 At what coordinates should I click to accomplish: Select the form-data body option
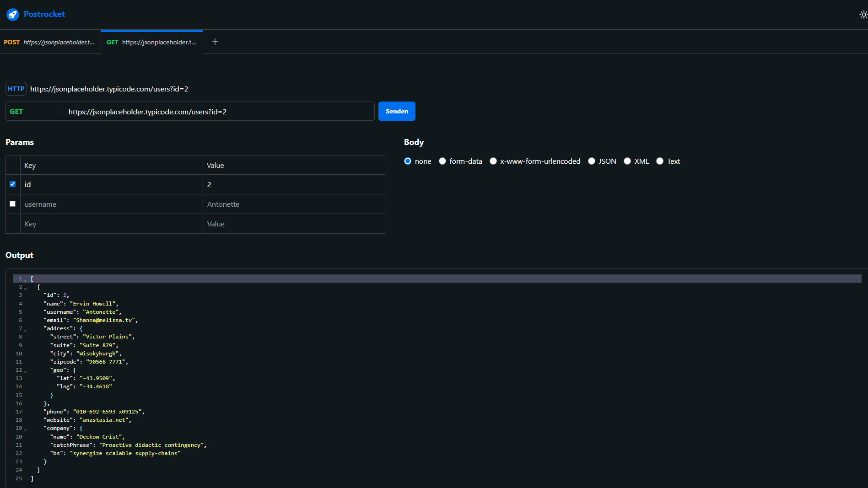pyautogui.click(x=442, y=161)
